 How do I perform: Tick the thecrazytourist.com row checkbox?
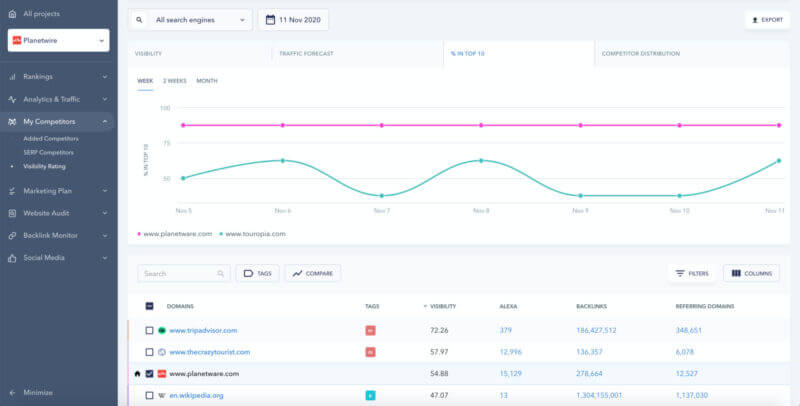(x=149, y=352)
